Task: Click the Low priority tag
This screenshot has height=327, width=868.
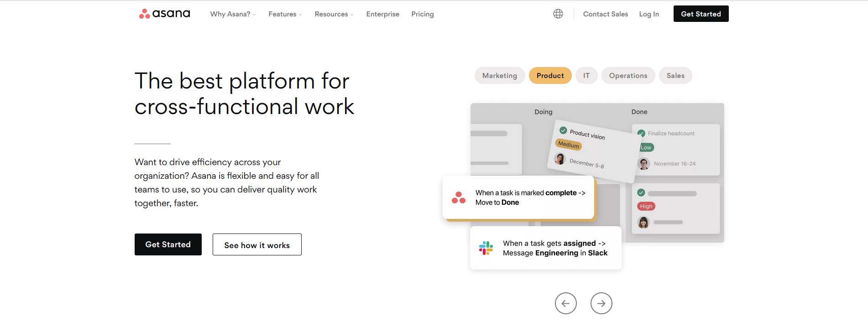Action: tap(646, 147)
